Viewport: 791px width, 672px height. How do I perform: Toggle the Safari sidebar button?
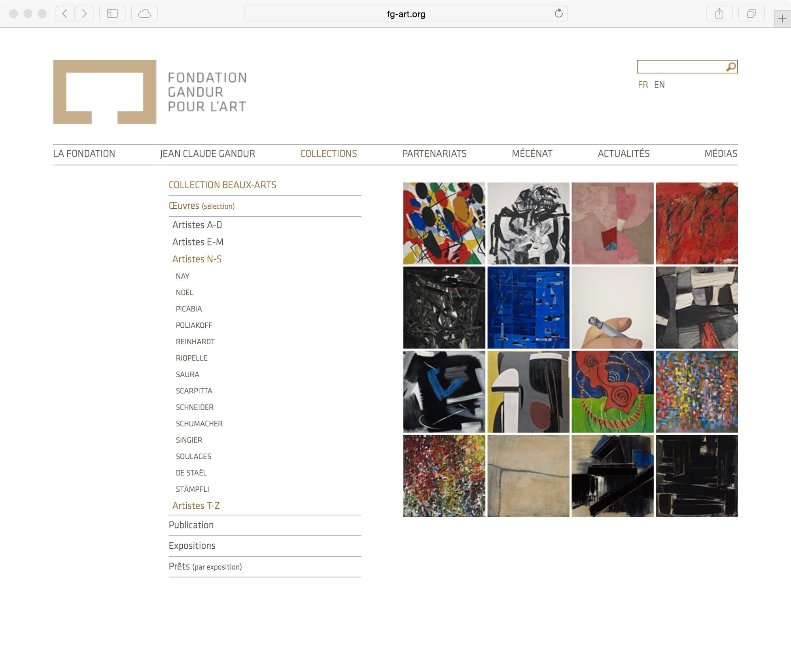coord(112,14)
